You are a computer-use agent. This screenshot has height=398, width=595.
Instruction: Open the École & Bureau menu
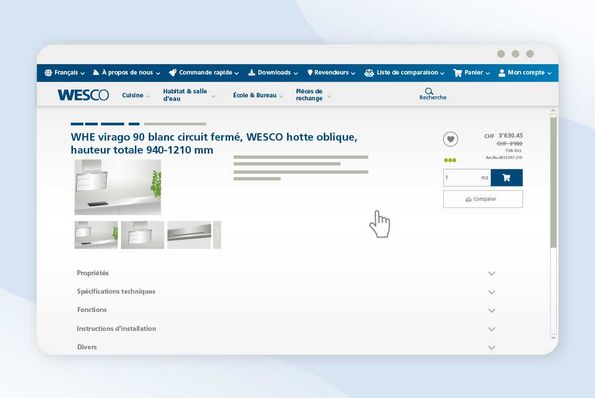[x=258, y=95]
